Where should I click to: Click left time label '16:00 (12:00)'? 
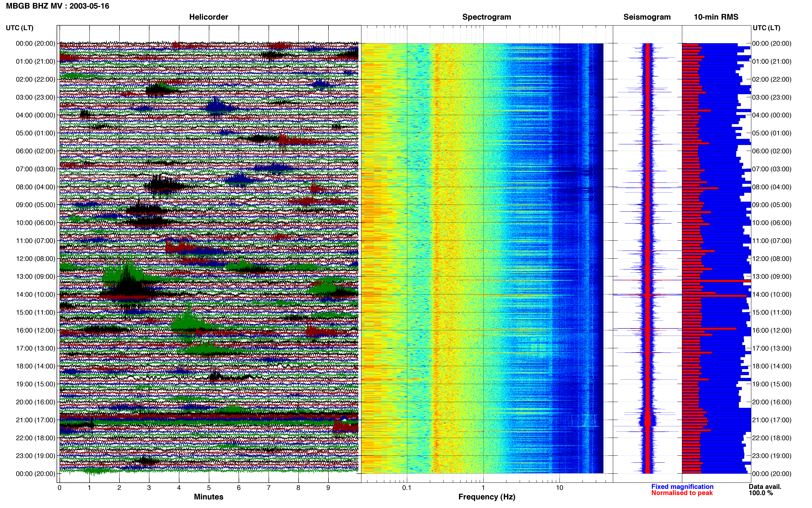(35, 330)
